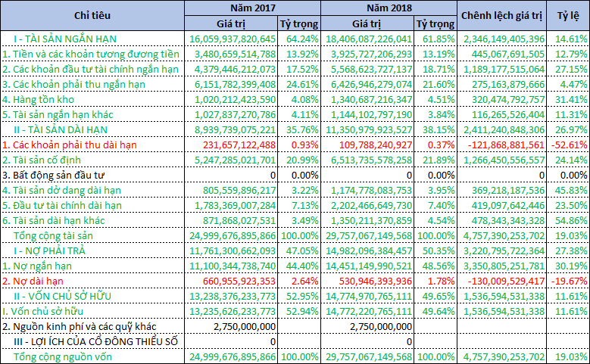Select cell value 2,202,466,649,730
The height and width of the screenshot is (364, 590).
[371, 205]
